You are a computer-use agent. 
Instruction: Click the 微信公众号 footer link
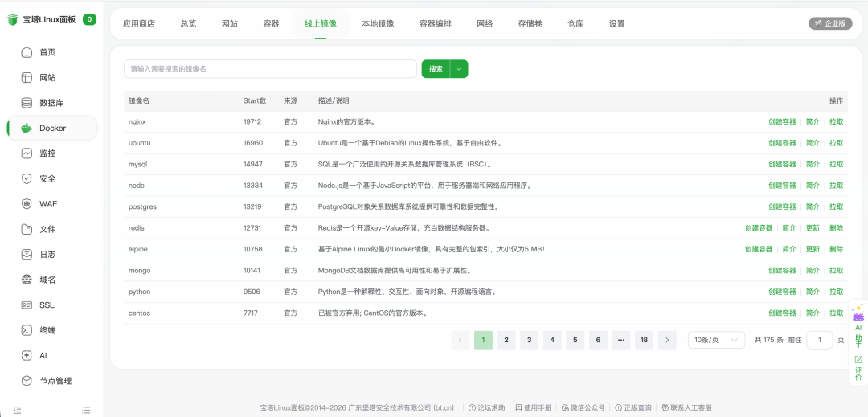[583, 407]
